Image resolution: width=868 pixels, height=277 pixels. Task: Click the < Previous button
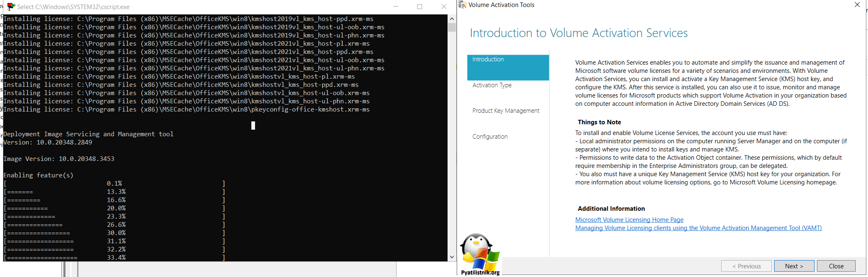pyautogui.click(x=747, y=266)
